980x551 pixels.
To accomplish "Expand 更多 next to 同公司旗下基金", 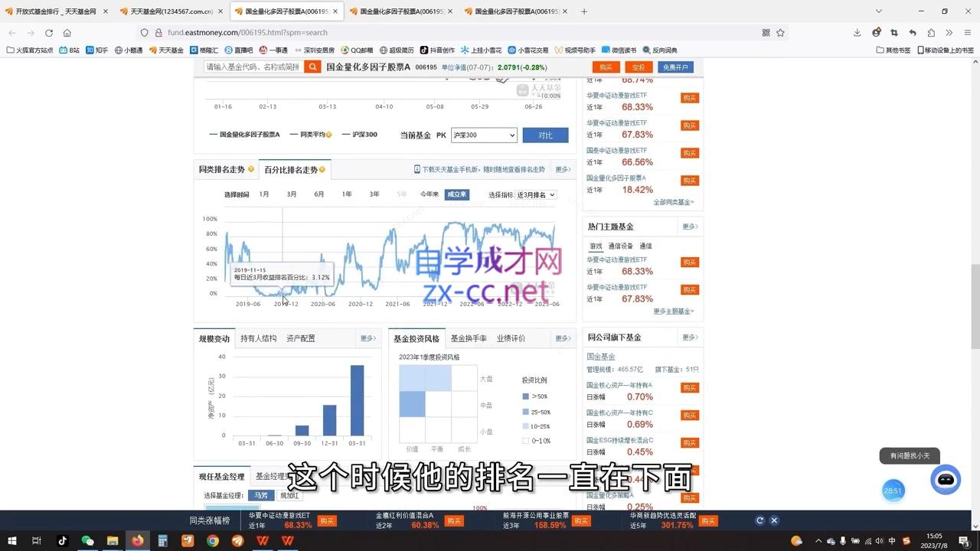I will [690, 337].
